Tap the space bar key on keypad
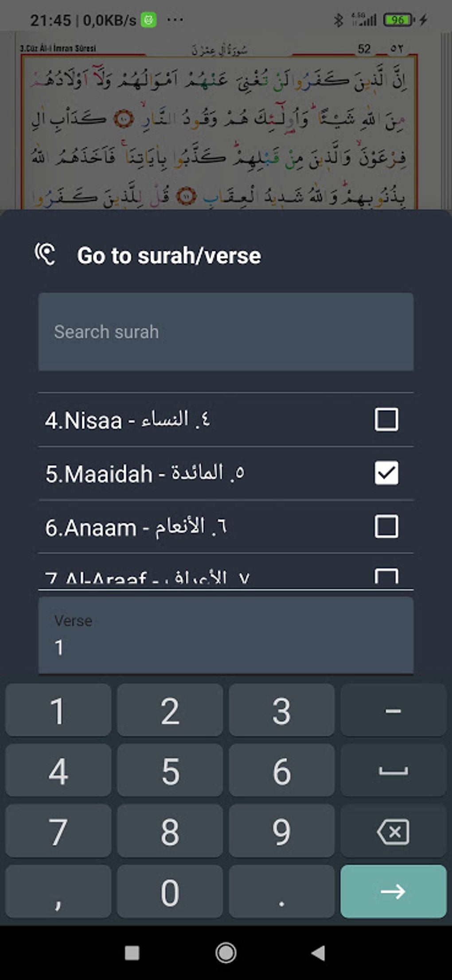 pos(393,771)
